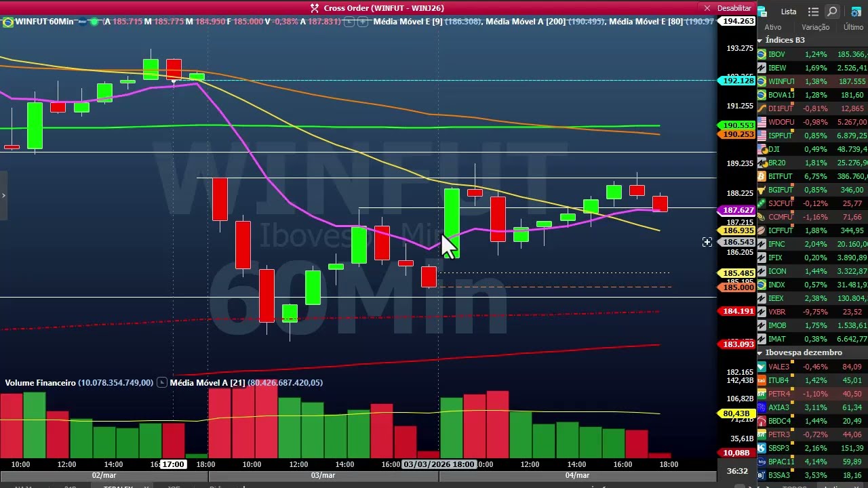The height and width of the screenshot is (488, 868).
Task: Open the list view bullet icon
Action: pyautogui.click(x=814, y=12)
